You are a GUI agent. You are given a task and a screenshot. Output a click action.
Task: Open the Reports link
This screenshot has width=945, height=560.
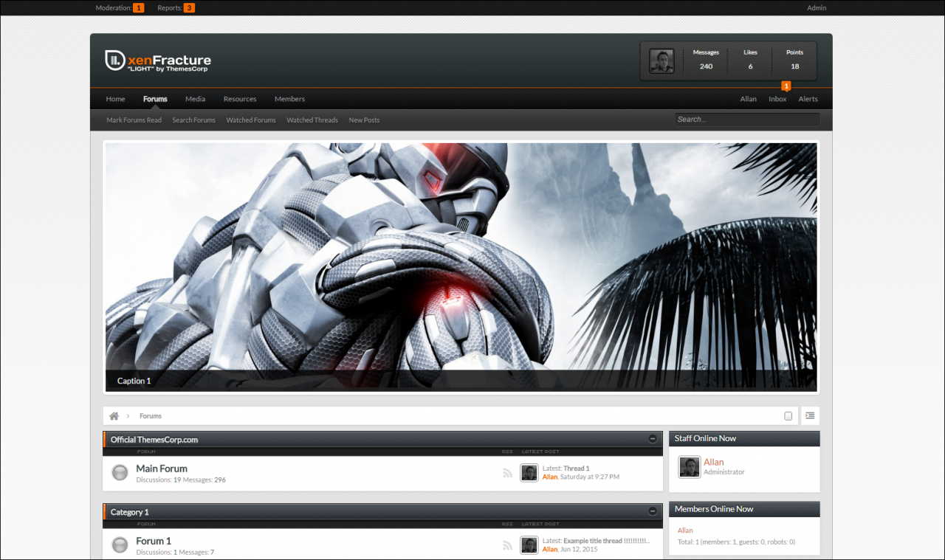click(x=176, y=8)
